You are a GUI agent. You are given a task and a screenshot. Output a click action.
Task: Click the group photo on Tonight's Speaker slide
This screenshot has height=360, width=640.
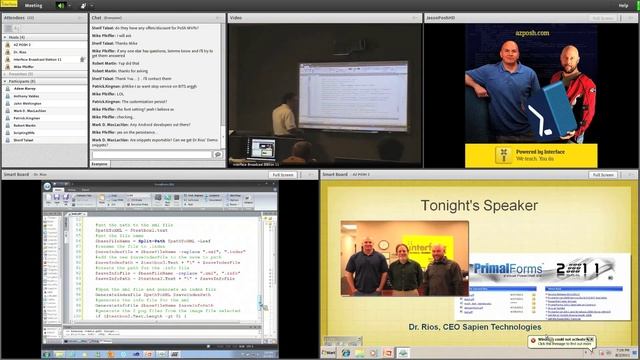click(404, 258)
